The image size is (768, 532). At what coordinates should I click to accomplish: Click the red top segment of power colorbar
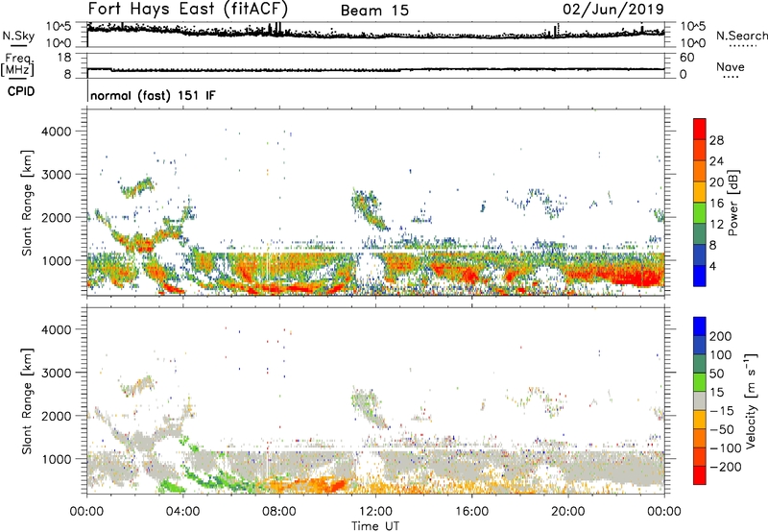[x=700, y=130]
